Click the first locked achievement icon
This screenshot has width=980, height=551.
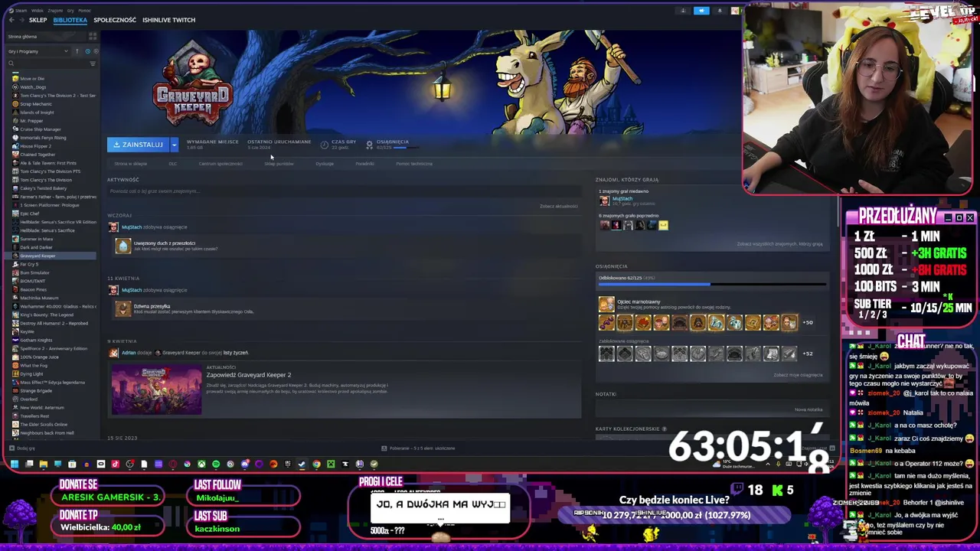pos(606,353)
